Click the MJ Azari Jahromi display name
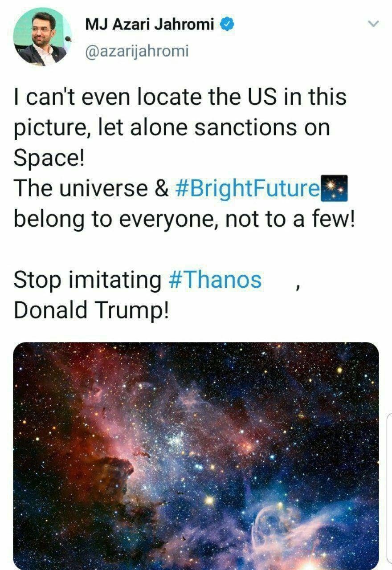 click(150, 25)
